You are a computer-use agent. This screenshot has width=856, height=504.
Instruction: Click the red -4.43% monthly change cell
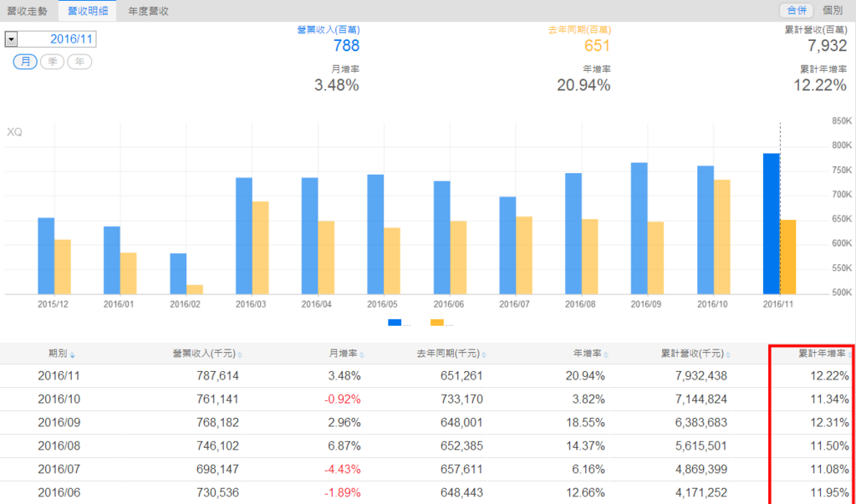coord(343,469)
